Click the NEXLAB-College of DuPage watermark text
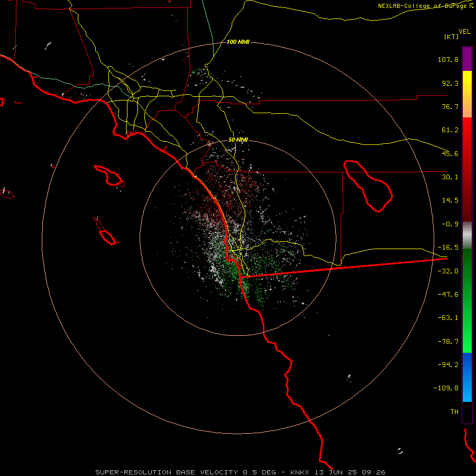This screenshot has height=476, width=476. (x=425, y=6)
